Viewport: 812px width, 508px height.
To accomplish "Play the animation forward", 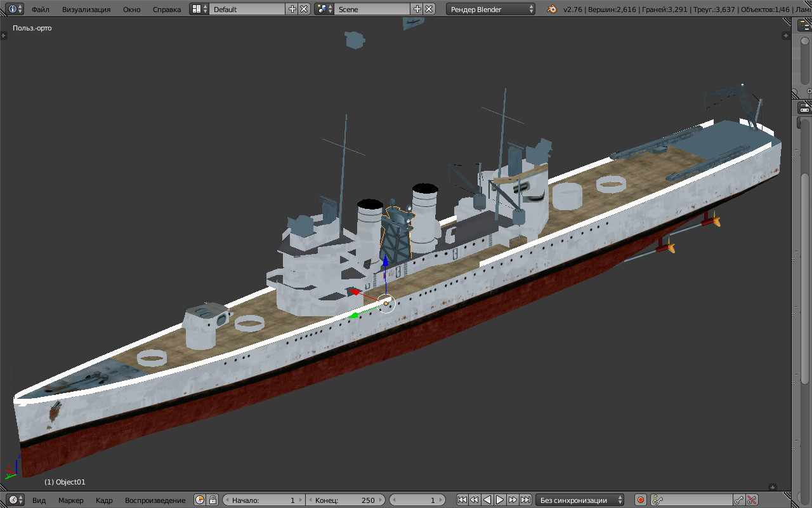I will (500, 500).
